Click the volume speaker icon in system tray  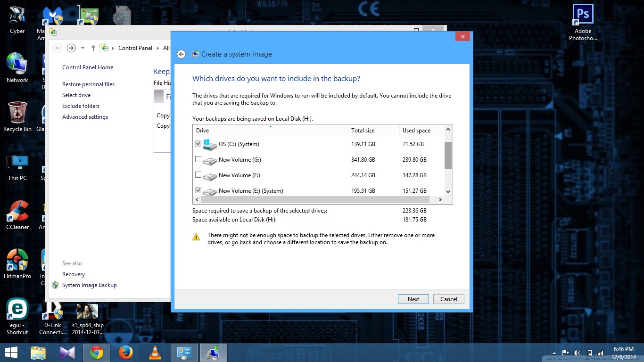pyautogui.click(x=577, y=353)
